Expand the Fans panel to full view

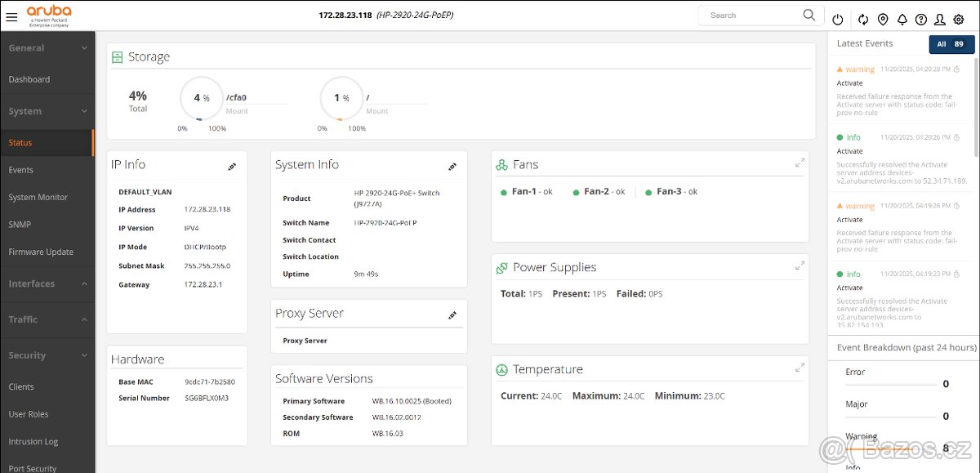click(800, 161)
